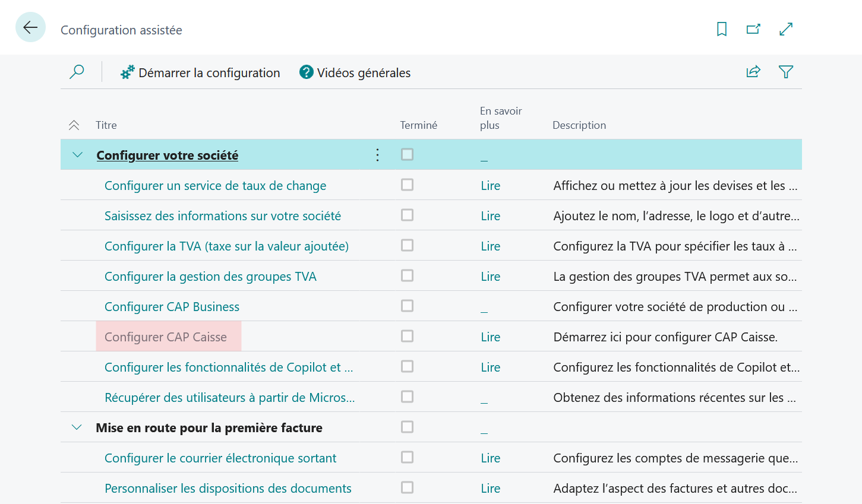This screenshot has width=862, height=504.
Task: Click Lire for Configurer CAP Caisse
Action: click(491, 337)
